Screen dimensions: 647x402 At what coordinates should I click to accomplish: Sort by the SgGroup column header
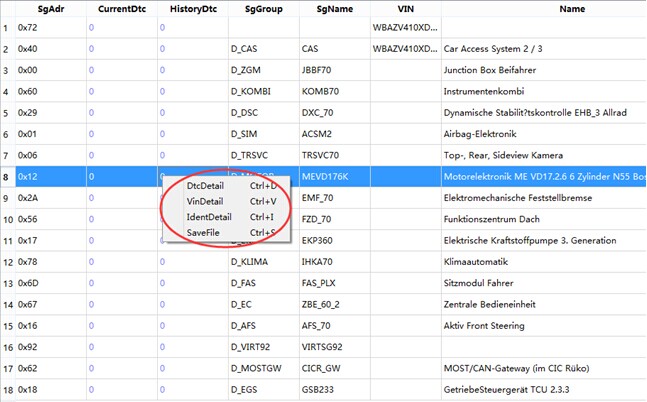point(264,9)
